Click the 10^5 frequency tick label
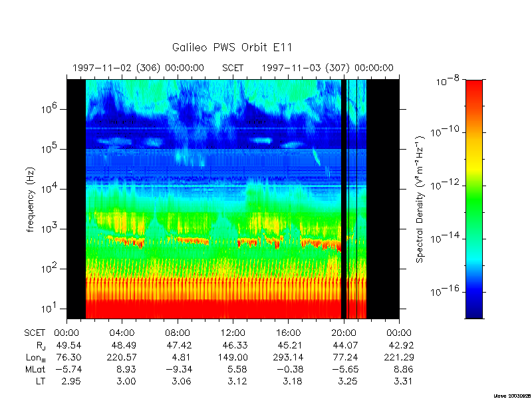Screen dimensions: 532x399 click(50, 148)
